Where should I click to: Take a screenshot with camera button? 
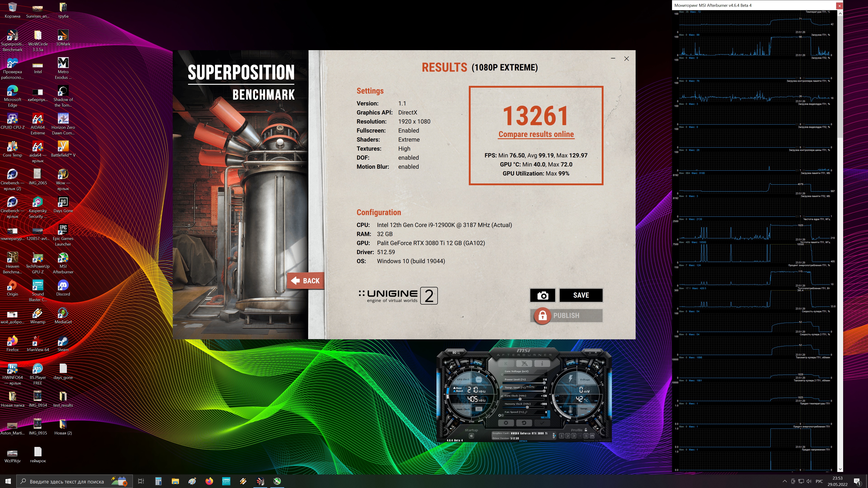542,295
